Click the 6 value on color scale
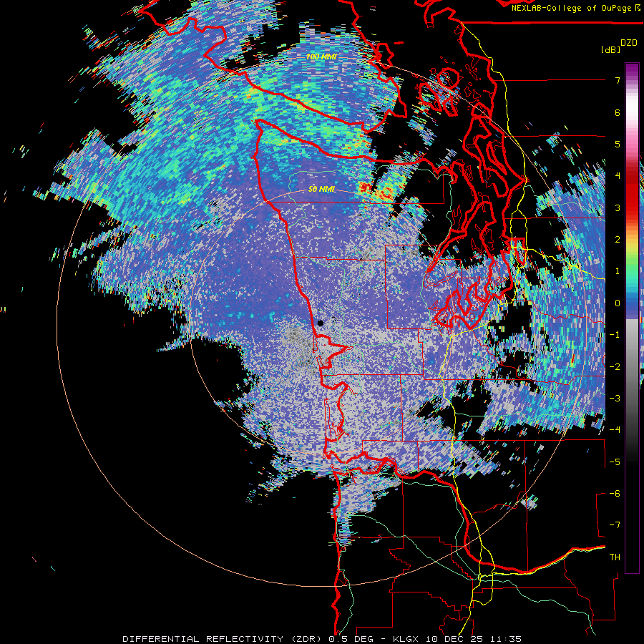The image size is (644, 644). [x=618, y=112]
